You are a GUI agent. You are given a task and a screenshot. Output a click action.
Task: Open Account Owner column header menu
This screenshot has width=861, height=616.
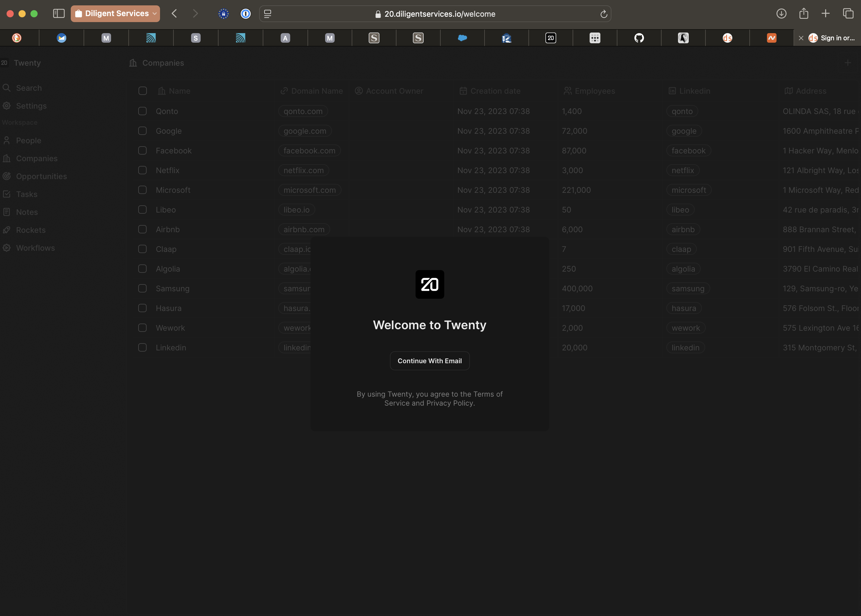pos(389,91)
